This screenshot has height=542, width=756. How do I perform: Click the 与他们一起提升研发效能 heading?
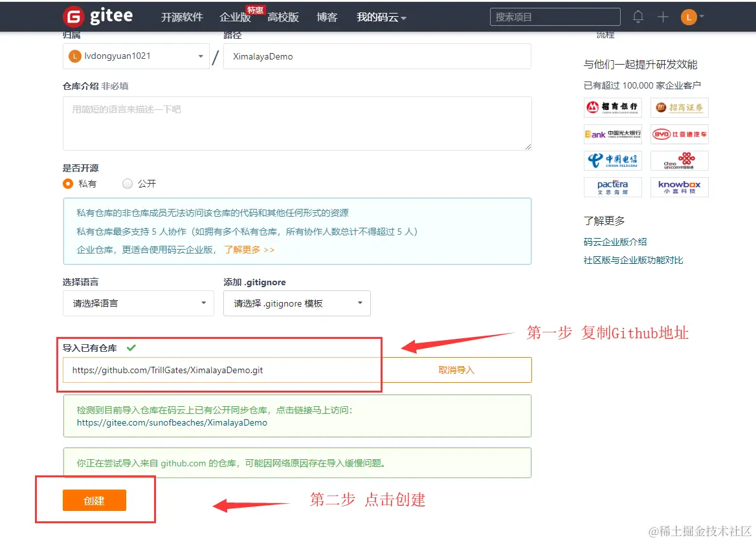click(640, 65)
